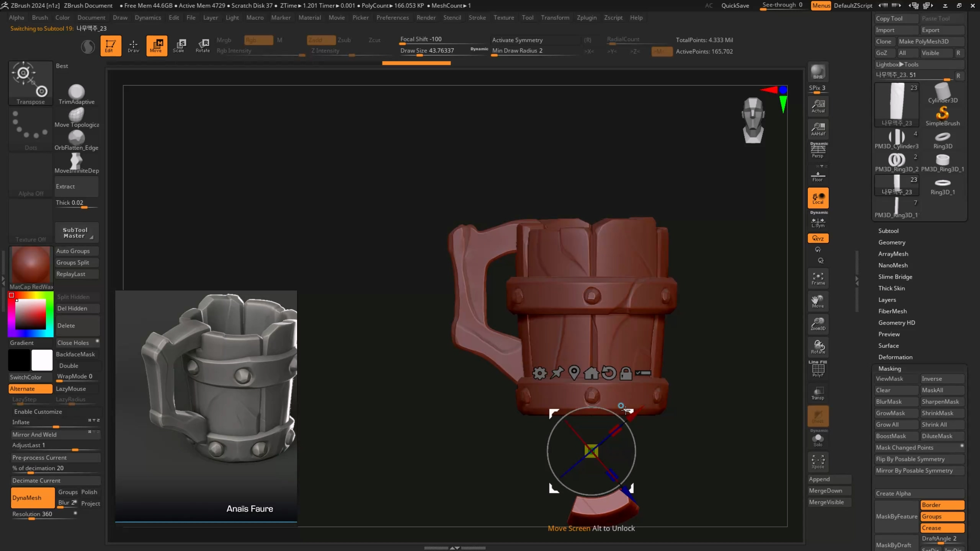
Task: Open the Zplugin menu
Action: click(586, 18)
